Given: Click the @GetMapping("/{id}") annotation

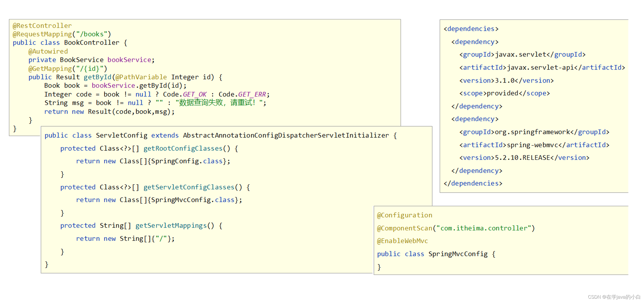Looking at the screenshot, I should [67, 69].
